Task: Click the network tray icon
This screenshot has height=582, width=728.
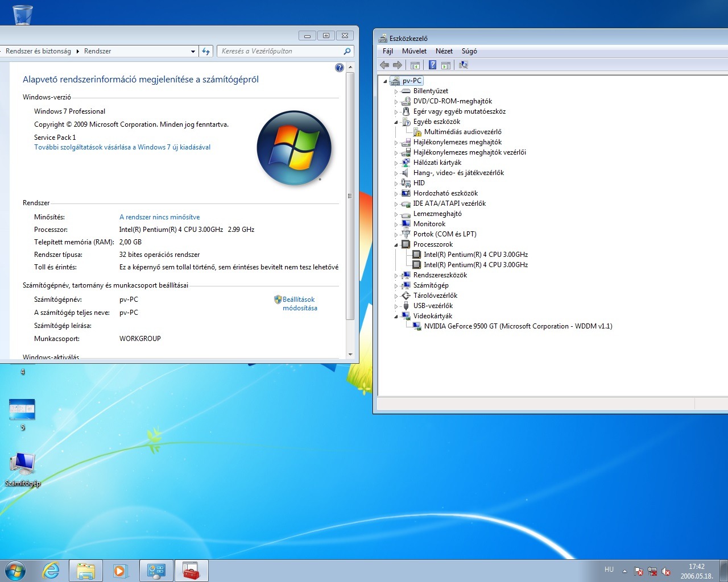Action: 652,571
